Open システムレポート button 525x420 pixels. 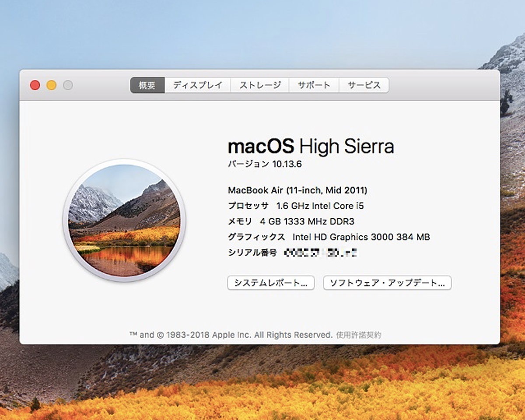(x=271, y=283)
